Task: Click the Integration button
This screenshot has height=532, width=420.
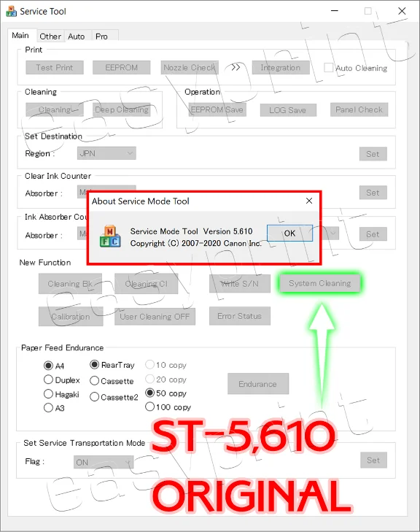Action: coord(281,68)
